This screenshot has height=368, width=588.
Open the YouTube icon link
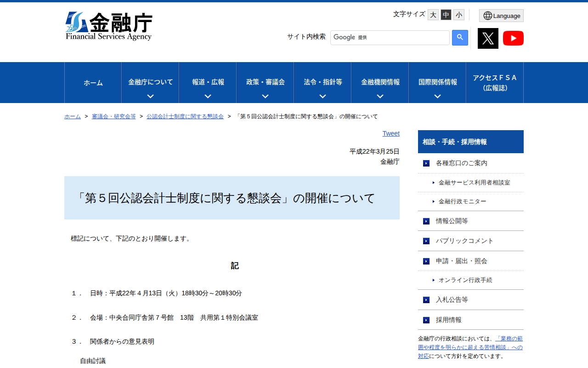(513, 38)
